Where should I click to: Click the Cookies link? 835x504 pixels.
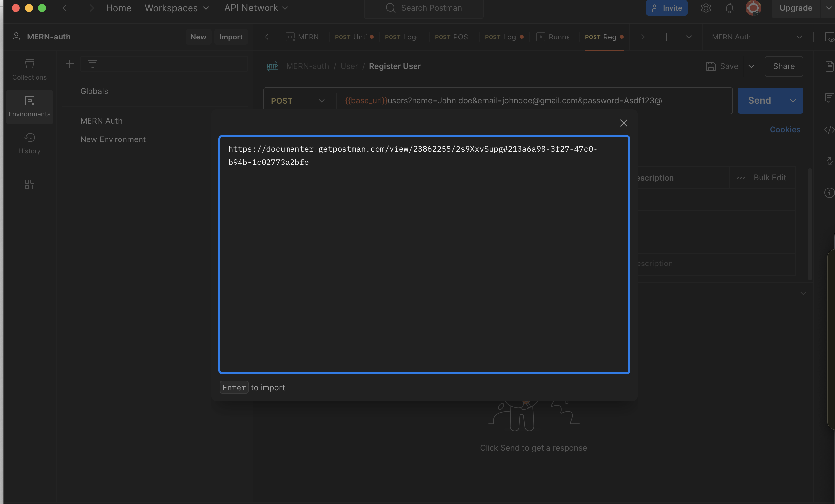point(785,130)
